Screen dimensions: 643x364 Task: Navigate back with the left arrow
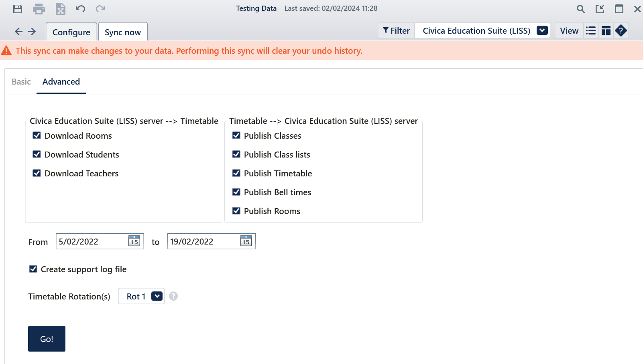click(x=18, y=31)
